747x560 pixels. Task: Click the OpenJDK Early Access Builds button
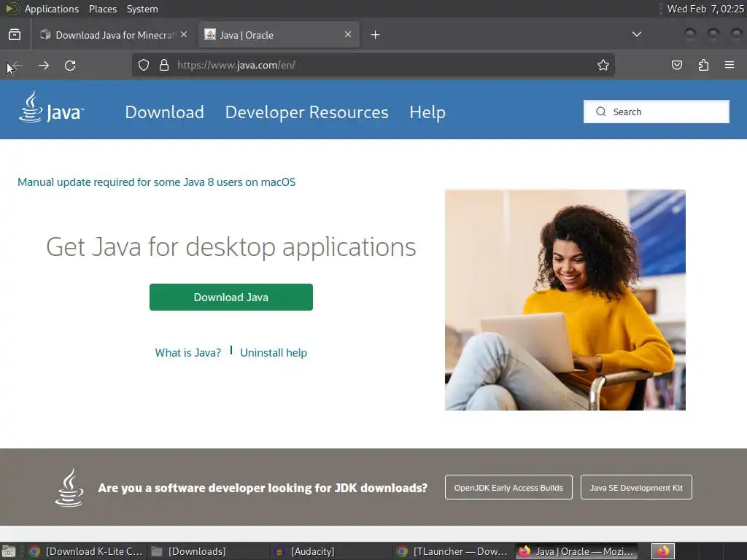point(508,487)
